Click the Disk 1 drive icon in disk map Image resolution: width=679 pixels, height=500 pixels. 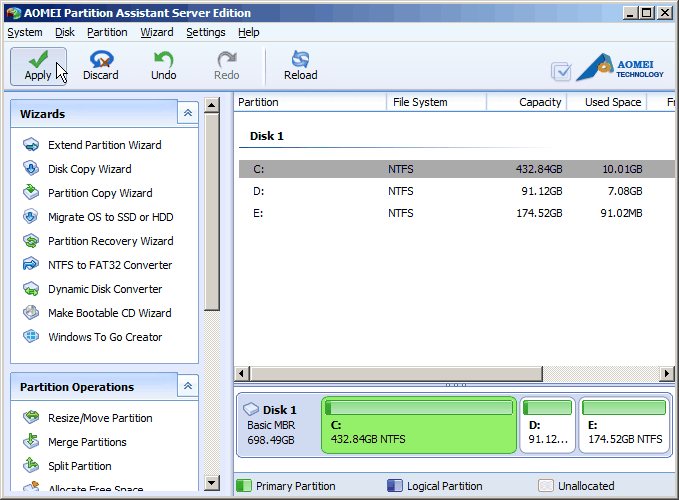point(251,409)
